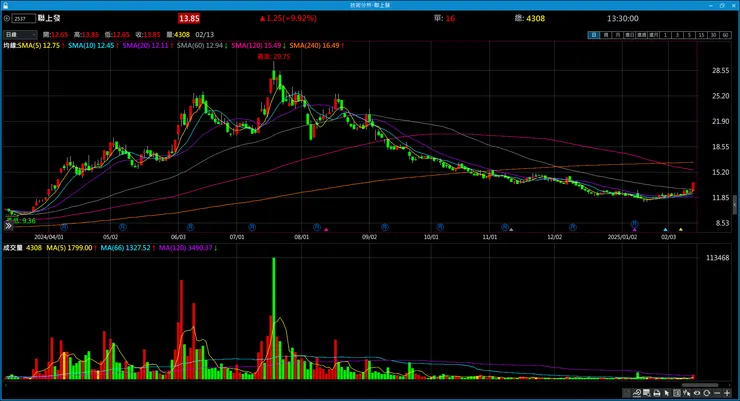
Task: Click the line-chart analysis icon in bottom toolbar
Action: [637, 393]
